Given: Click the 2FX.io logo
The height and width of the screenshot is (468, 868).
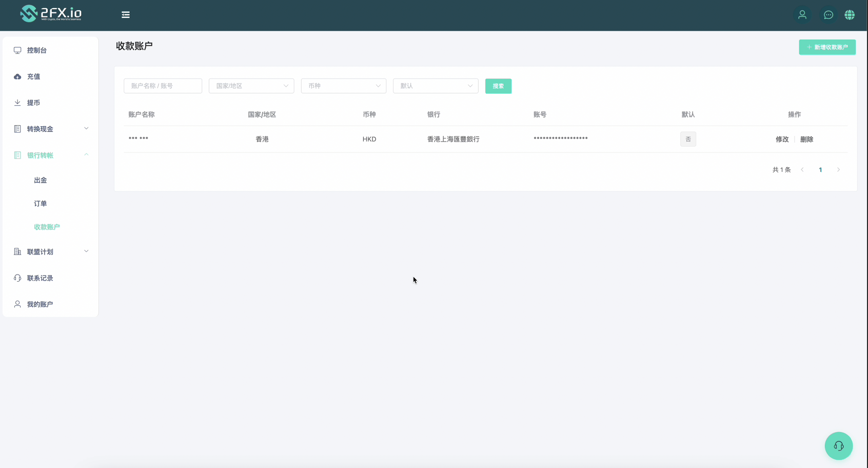Looking at the screenshot, I should click(x=51, y=14).
